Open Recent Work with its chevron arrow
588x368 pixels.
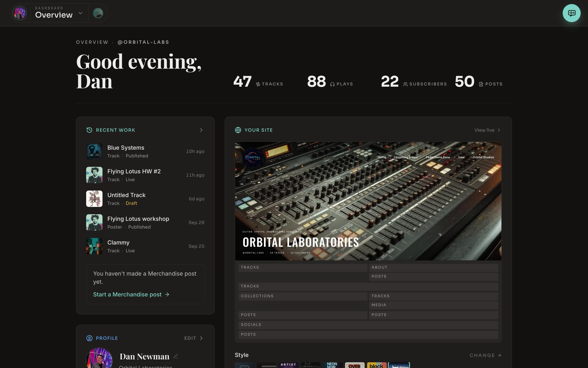[x=201, y=130]
